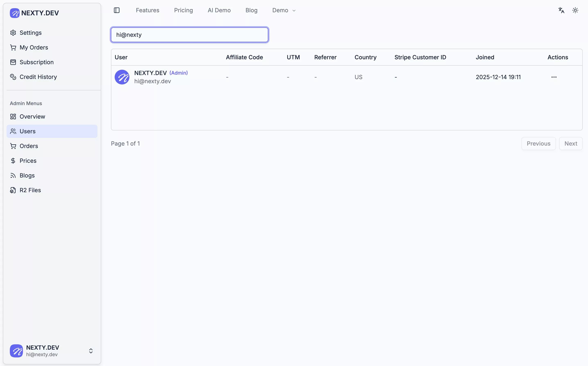This screenshot has width=588, height=366.
Task: Expand the Demo dropdown in top nav
Action: coord(284,10)
